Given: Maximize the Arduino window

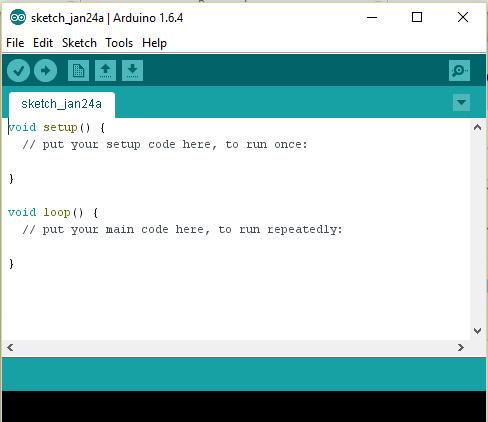Looking at the screenshot, I should (417, 17).
